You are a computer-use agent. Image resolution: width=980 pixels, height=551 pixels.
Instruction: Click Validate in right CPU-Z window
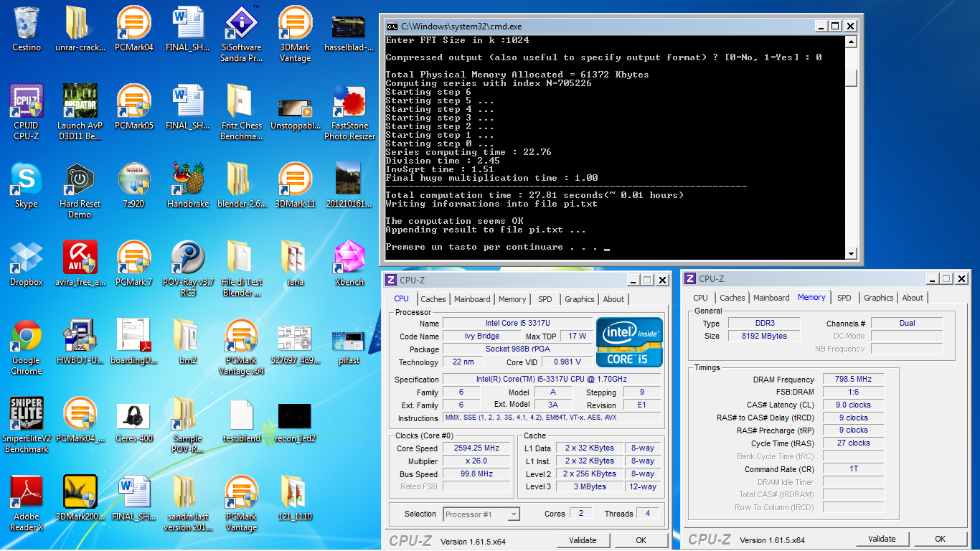(882, 539)
